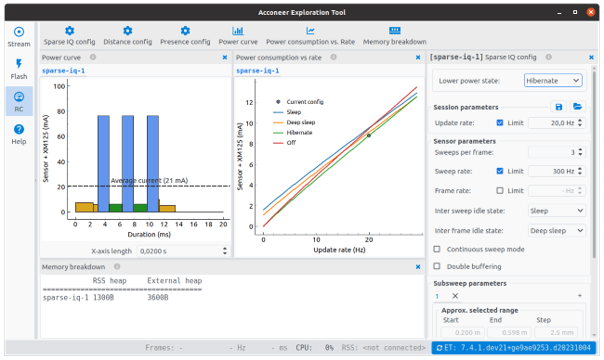604x360 pixels.
Task: Click info icon beside Power curve title
Action: coord(93,57)
